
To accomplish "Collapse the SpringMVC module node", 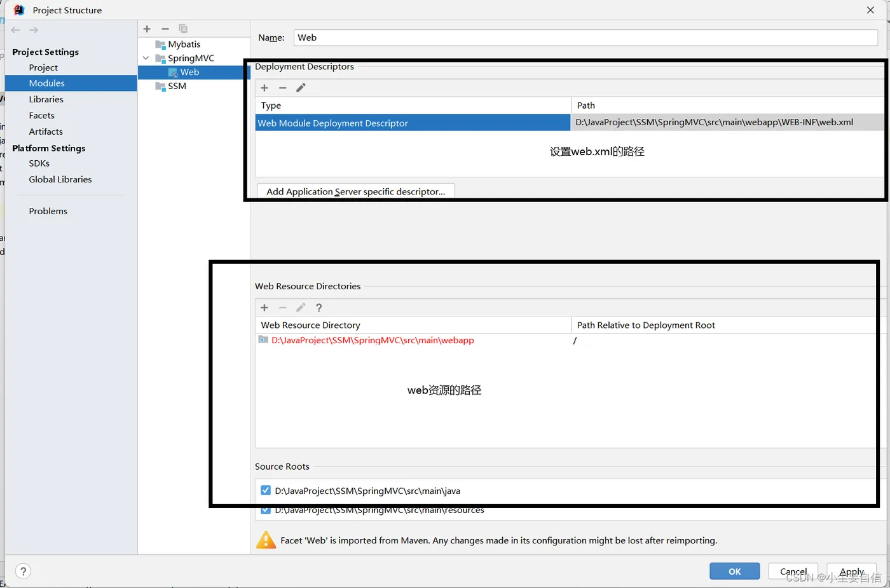I will click(146, 58).
